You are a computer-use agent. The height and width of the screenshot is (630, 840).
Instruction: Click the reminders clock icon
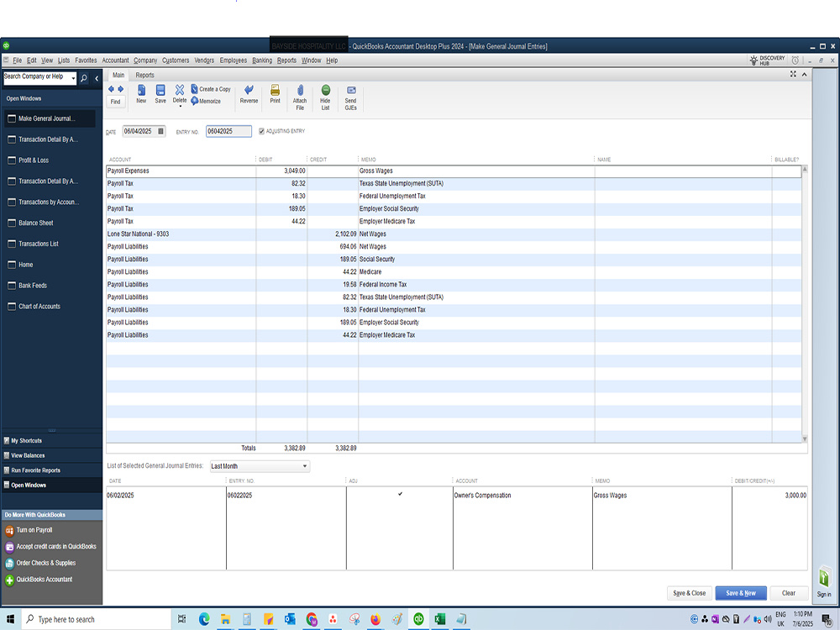[795, 60]
